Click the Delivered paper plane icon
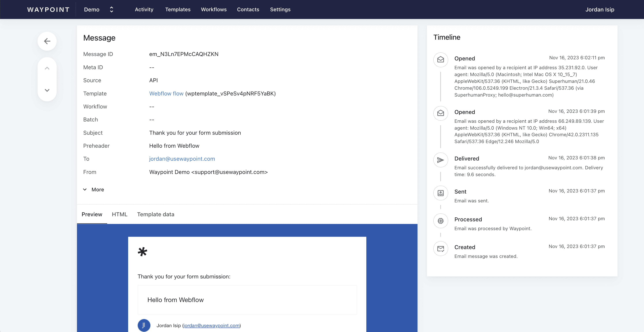 440,160
